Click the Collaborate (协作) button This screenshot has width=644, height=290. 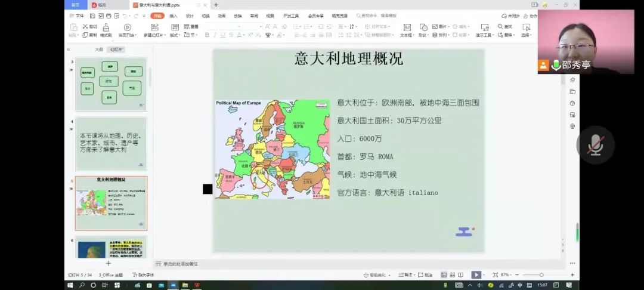530,16
